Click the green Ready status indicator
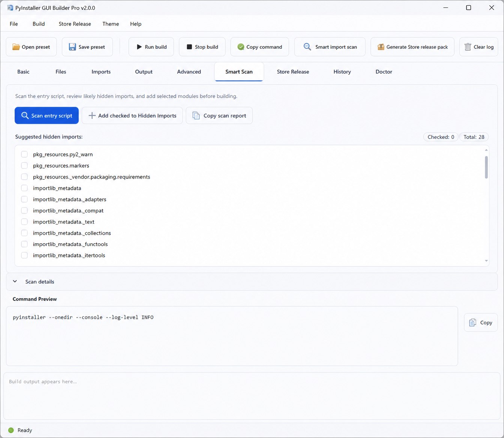 (11, 430)
